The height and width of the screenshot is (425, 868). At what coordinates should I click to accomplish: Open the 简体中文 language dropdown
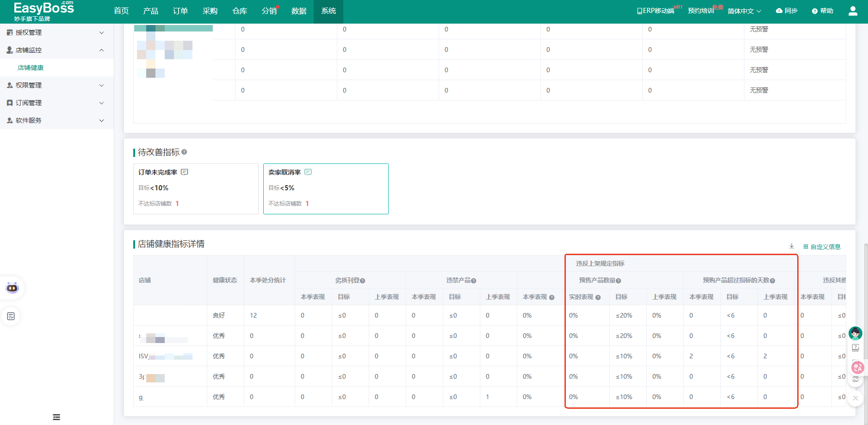click(x=744, y=11)
